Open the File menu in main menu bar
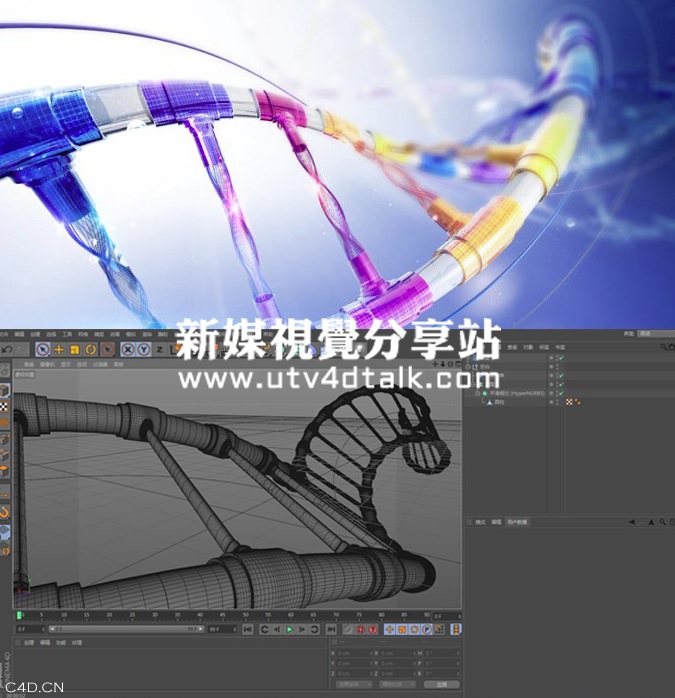This screenshot has height=698, width=675. 4,334
